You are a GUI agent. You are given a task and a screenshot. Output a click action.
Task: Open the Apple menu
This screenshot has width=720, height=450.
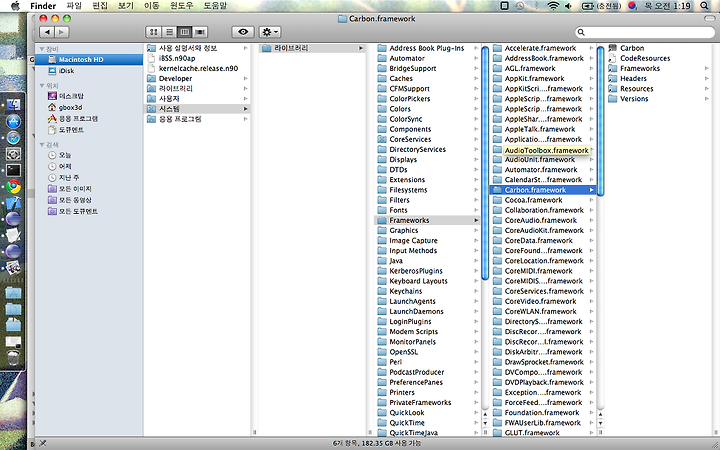15,6
